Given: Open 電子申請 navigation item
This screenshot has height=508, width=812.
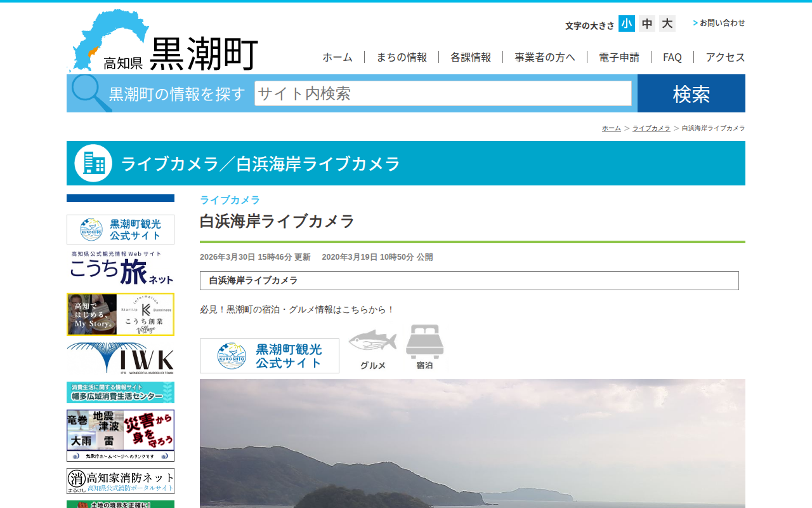Looking at the screenshot, I should [619, 57].
